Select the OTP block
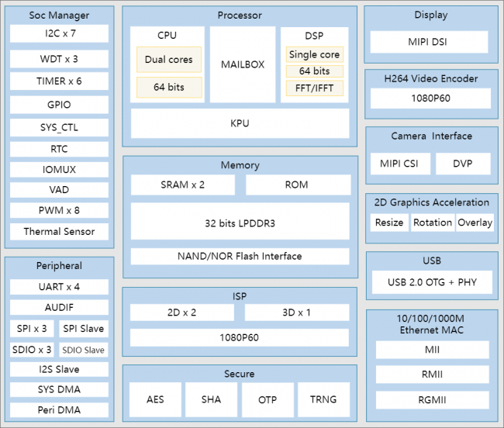 pos(268,399)
